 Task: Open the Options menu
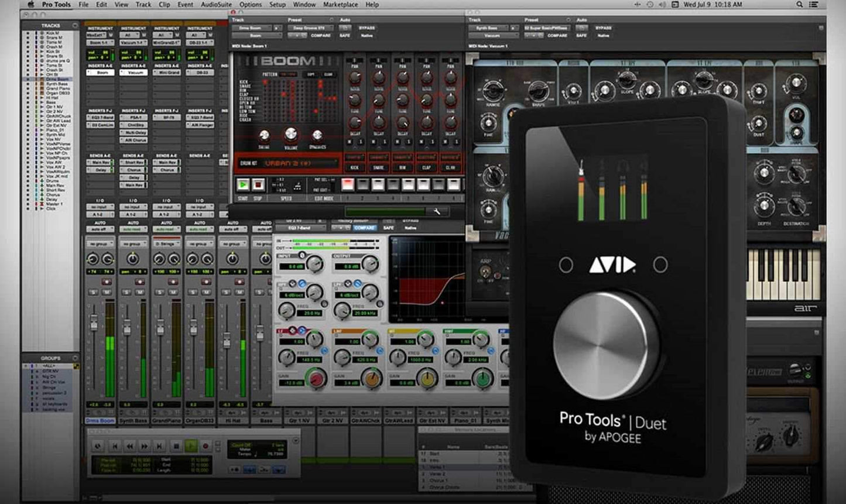point(251,5)
